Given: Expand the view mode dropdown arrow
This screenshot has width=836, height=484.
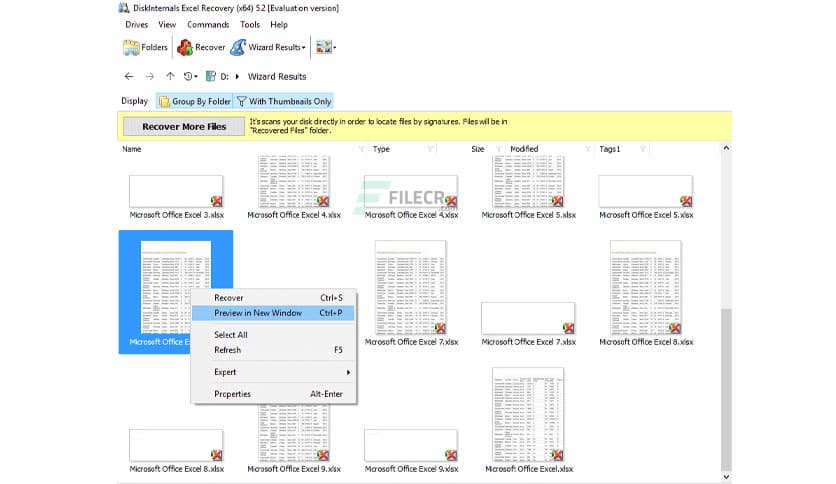Looking at the screenshot, I should click(x=335, y=47).
